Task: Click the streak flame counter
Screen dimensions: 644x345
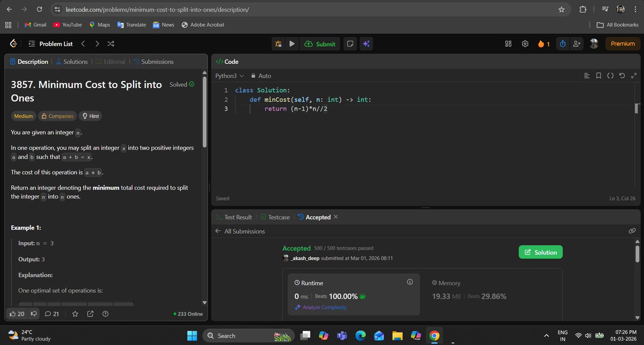Action: [544, 44]
